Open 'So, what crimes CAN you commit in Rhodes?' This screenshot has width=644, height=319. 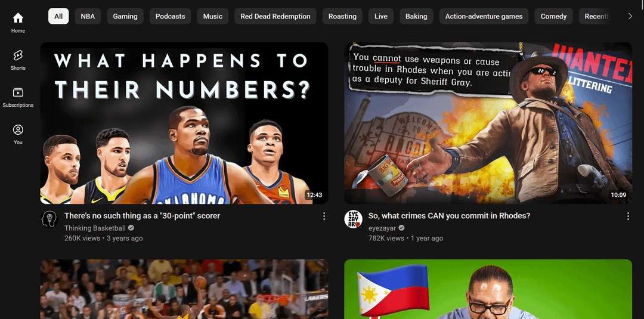[x=449, y=215]
